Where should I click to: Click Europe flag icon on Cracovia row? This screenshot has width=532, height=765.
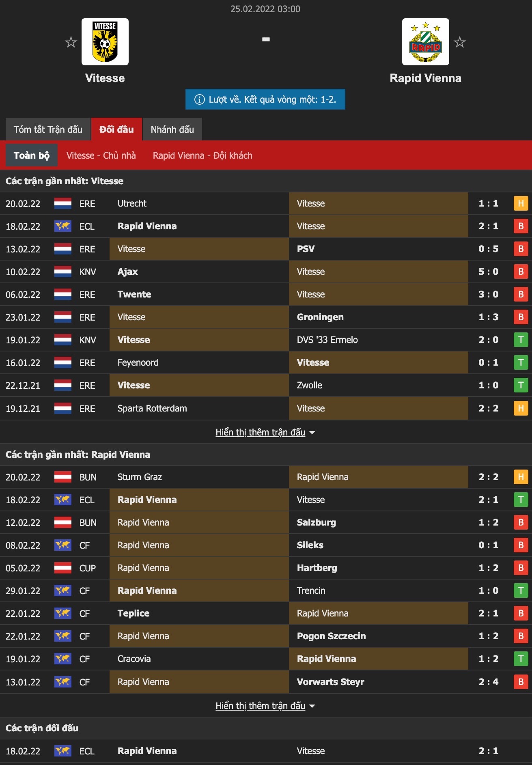coord(63,659)
